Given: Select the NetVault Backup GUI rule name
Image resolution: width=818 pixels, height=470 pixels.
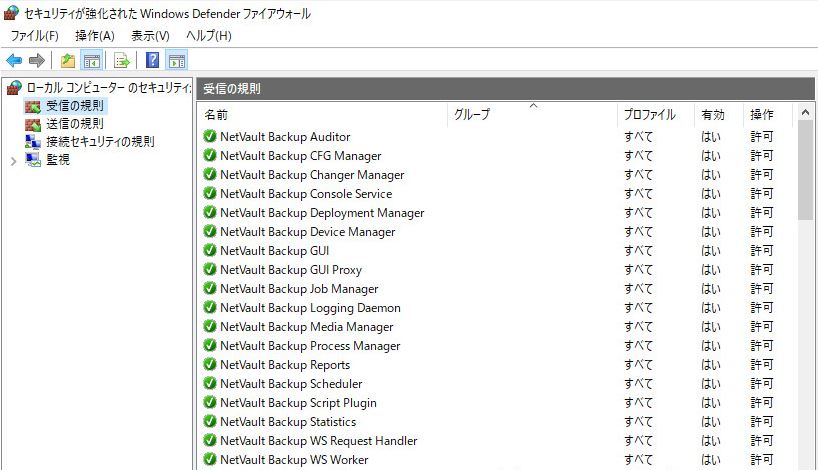Looking at the screenshot, I should click(274, 251).
